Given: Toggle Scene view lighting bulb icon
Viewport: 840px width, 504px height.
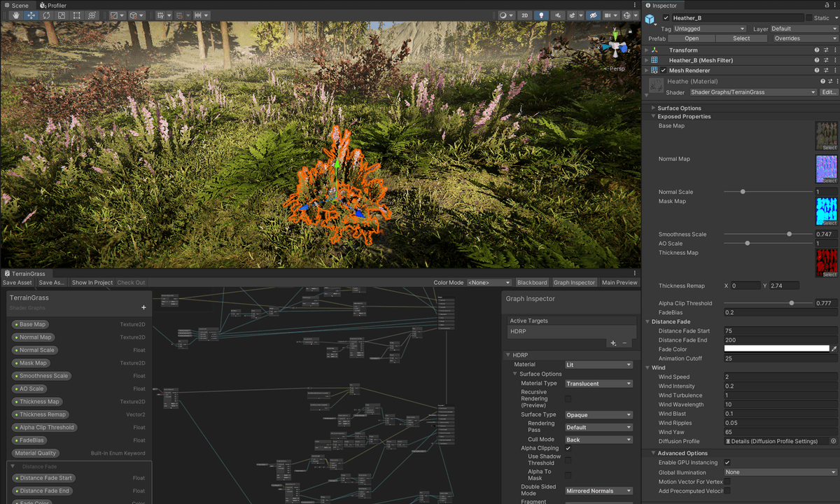Looking at the screenshot, I should point(541,15).
